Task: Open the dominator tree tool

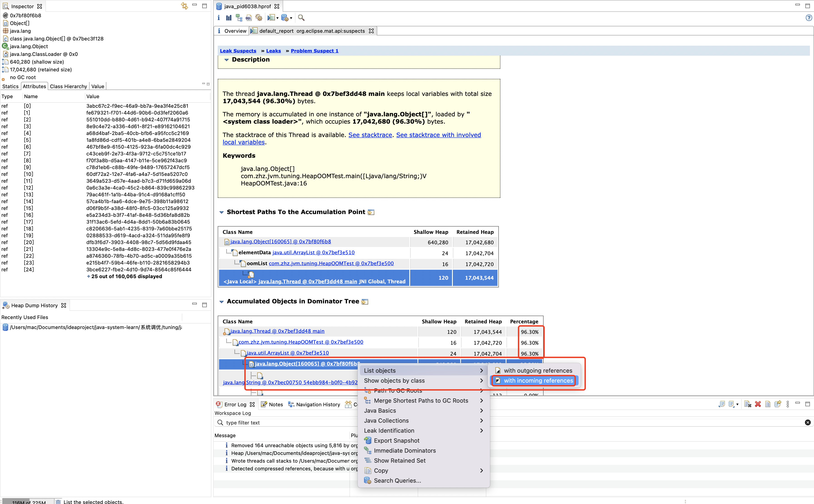Action: 239,18
